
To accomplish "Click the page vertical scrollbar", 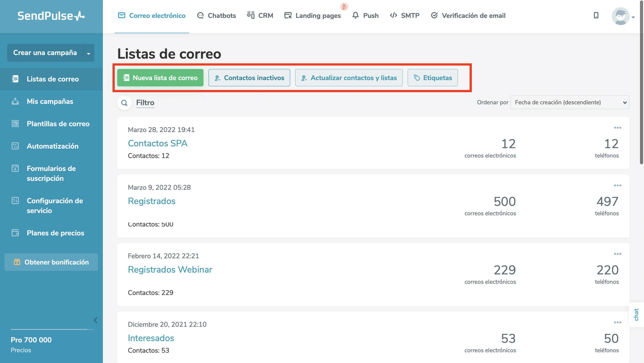I will 642,83.
